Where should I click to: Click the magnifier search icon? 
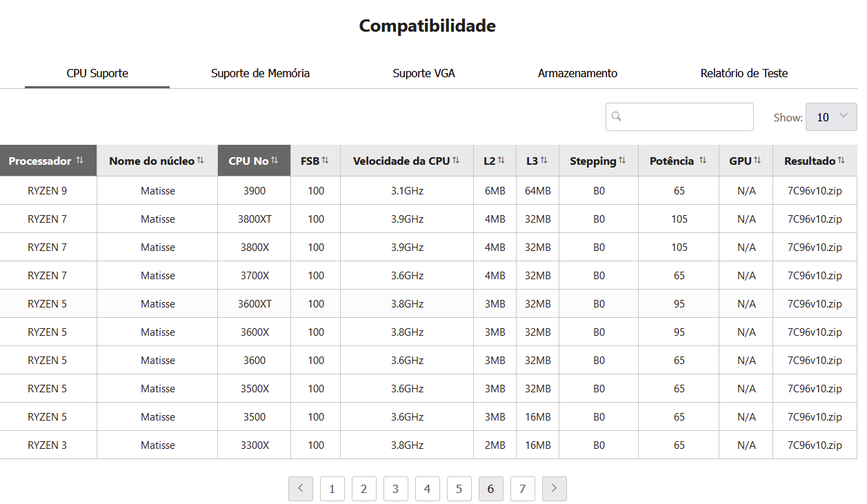click(x=617, y=117)
